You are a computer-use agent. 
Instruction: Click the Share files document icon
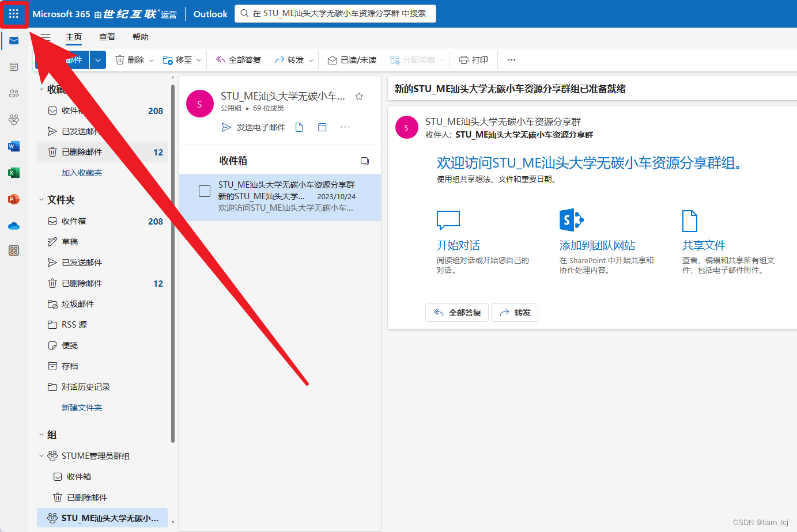[x=690, y=221]
